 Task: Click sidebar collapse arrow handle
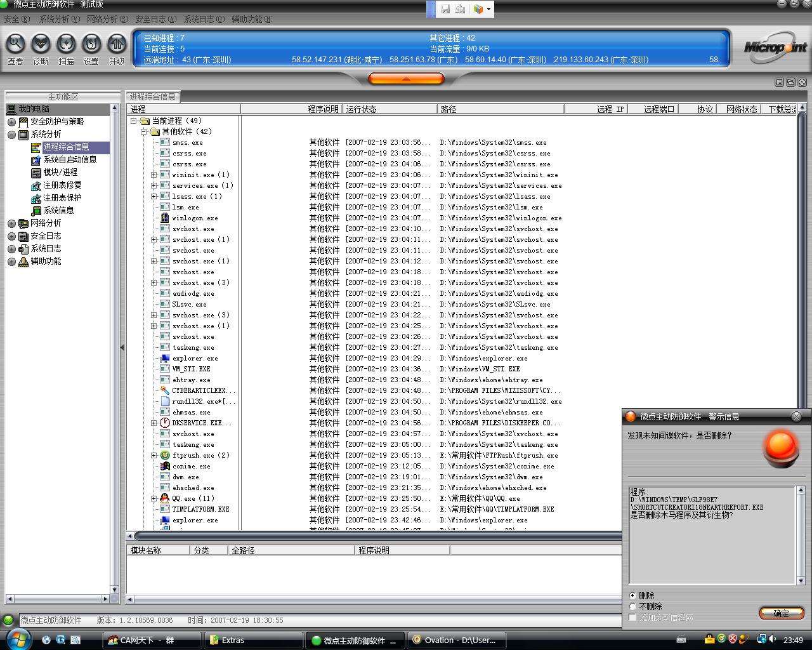[122, 347]
